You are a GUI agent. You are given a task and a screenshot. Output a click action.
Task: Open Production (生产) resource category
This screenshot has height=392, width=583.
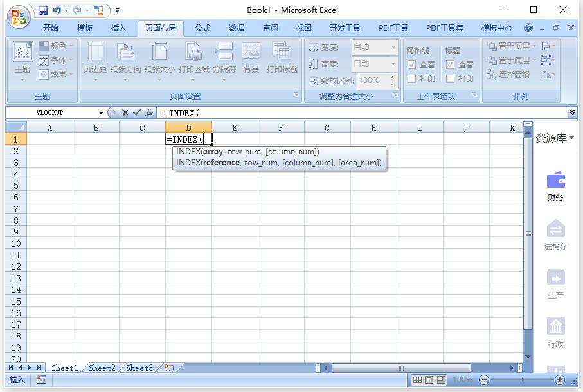click(555, 284)
